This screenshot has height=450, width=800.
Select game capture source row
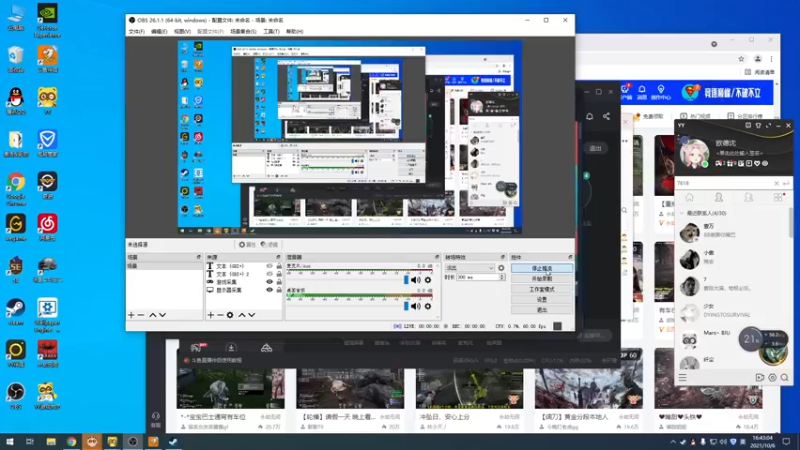tap(244, 282)
